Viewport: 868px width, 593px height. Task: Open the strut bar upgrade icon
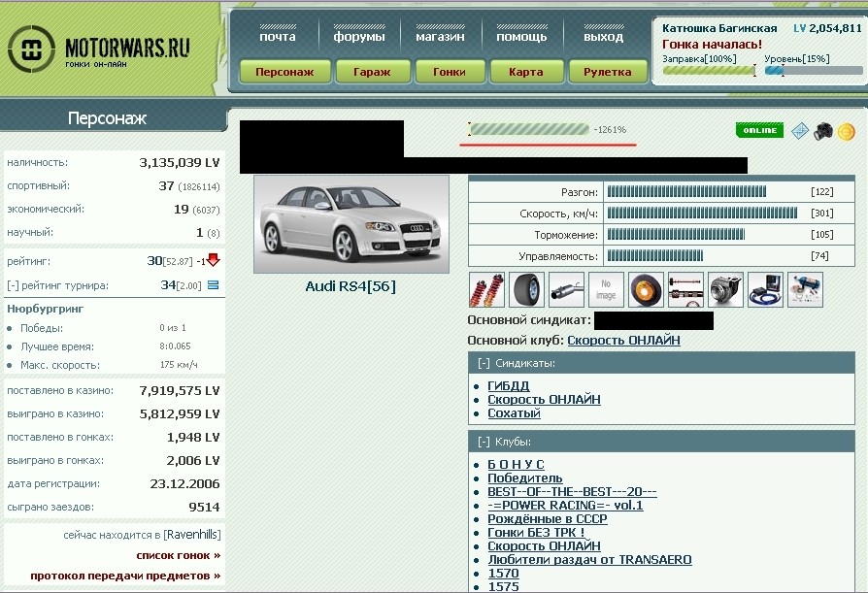coord(685,289)
